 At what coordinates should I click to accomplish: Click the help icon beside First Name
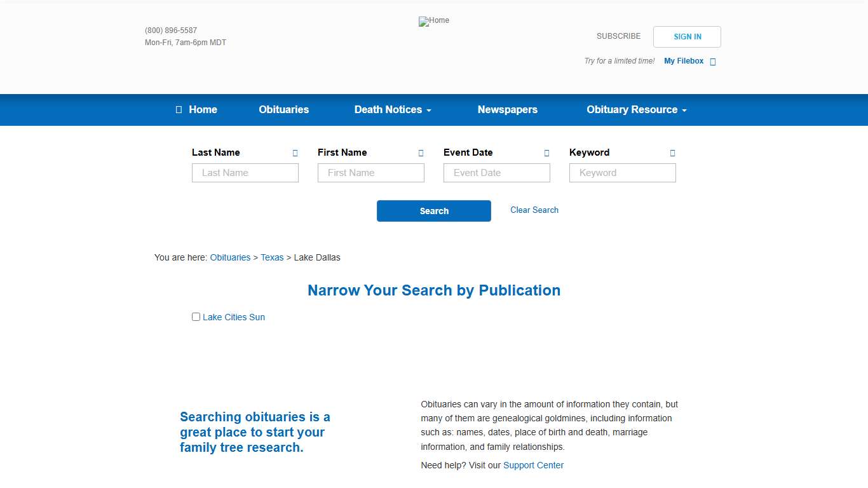[x=421, y=153]
